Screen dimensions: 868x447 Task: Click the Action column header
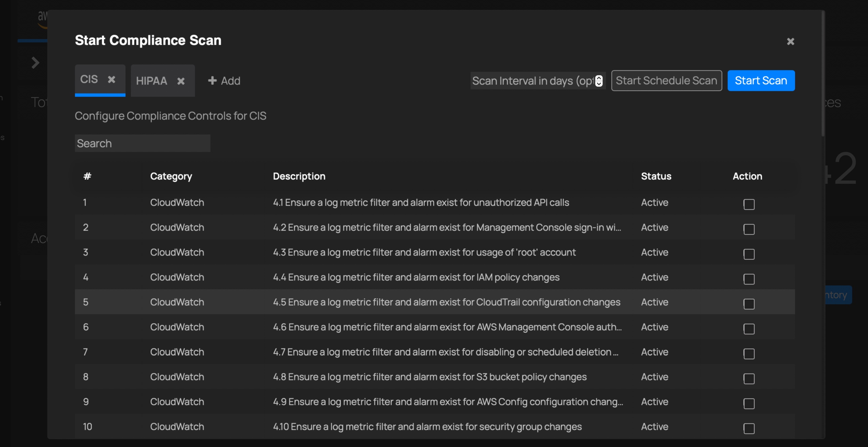[x=747, y=176]
